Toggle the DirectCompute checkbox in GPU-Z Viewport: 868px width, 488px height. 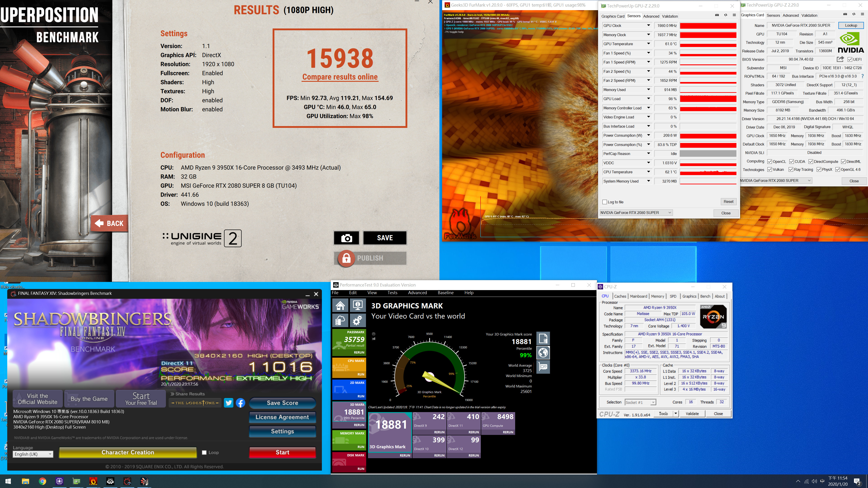[x=811, y=161]
